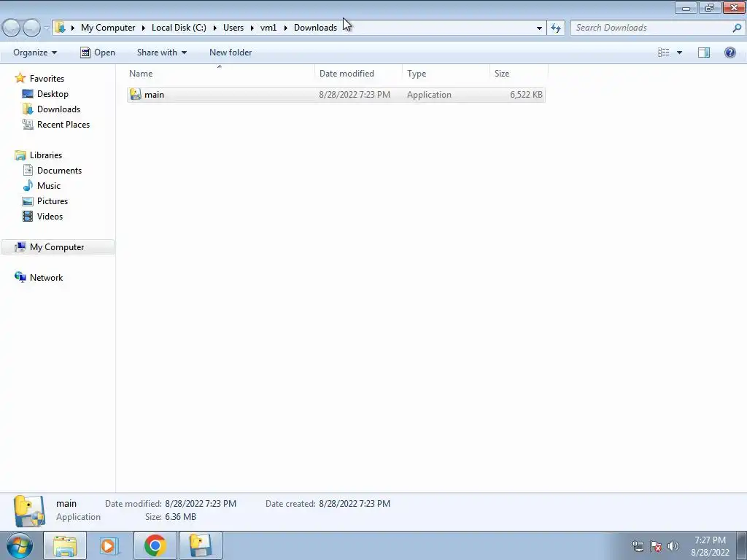Go to vm1 in the address path
This screenshot has width=747, height=560.
268,28
